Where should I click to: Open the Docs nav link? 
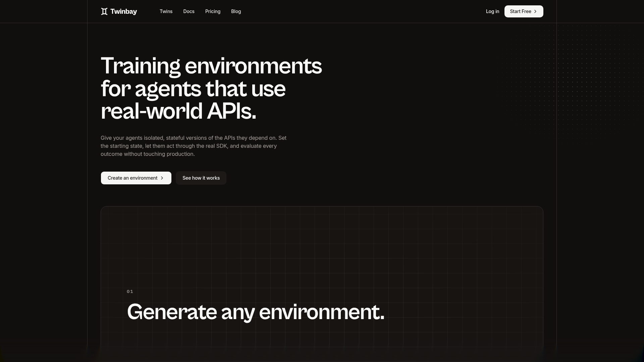[189, 11]
